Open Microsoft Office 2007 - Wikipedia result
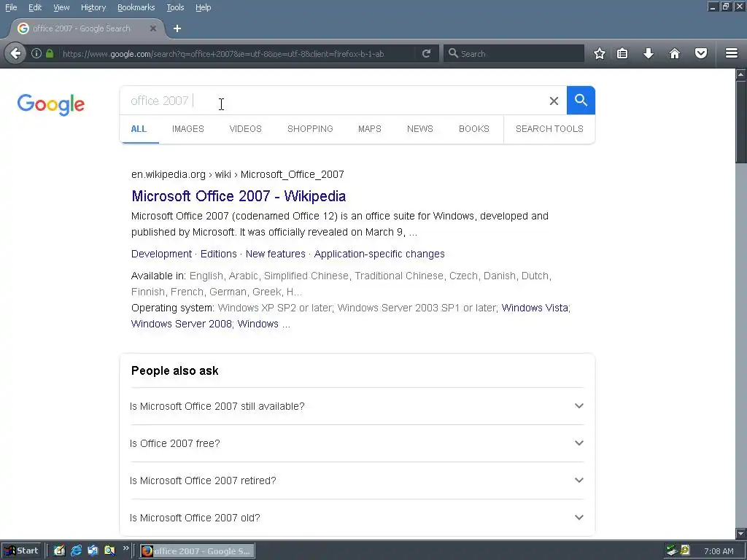Image resolution: width=747 pixels, height=560 pixels. [239, 196]
